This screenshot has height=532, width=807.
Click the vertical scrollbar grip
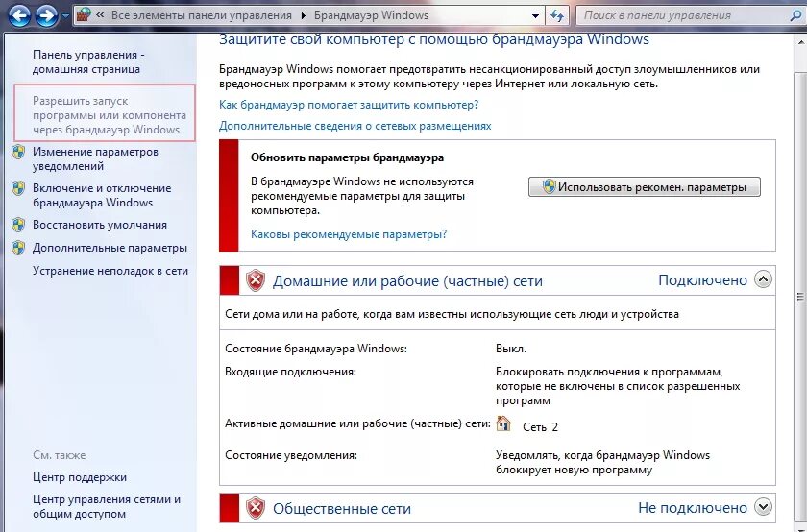pos(799,297)
